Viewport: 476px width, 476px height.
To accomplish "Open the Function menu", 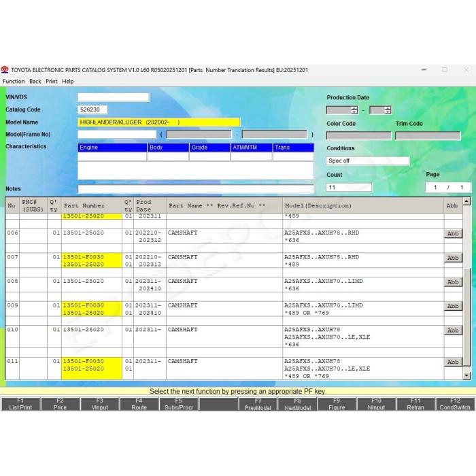I will click(x=14, y=82).
